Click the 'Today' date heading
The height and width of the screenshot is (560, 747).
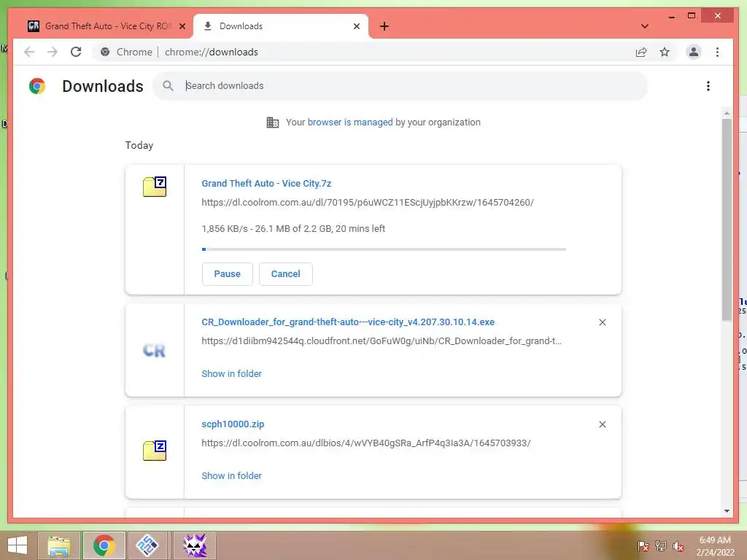pyautogui.click(x=139, y=145)
